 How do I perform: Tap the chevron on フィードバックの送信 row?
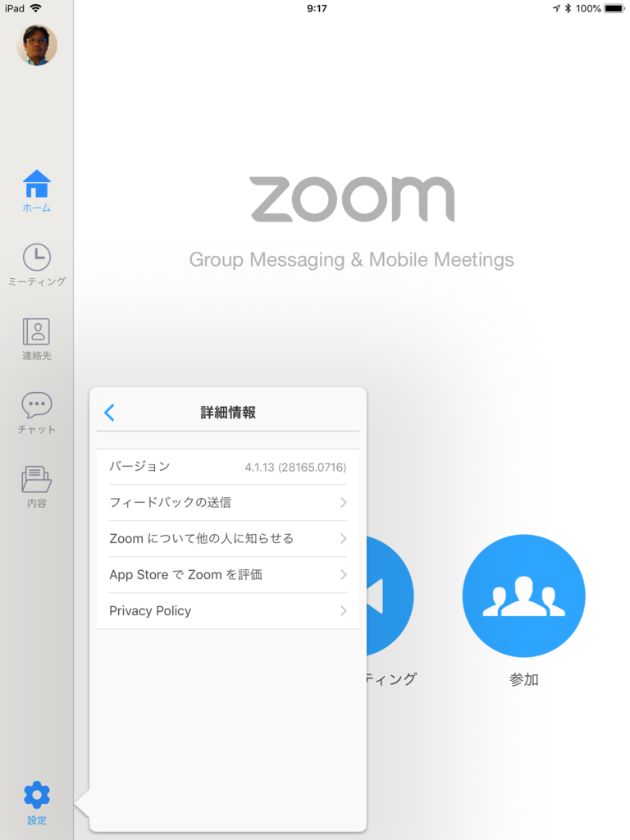coord(344,503)
